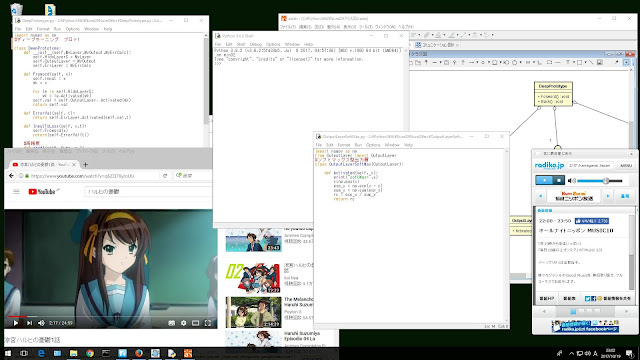Click radiko facebook page banner

(x=585, y=327)
